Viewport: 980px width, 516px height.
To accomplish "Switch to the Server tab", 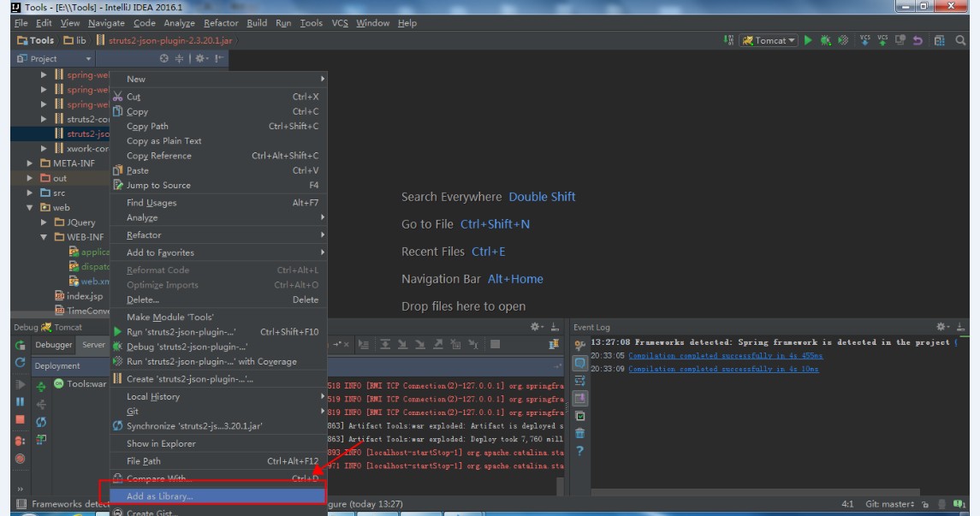I will click(94, 345).
